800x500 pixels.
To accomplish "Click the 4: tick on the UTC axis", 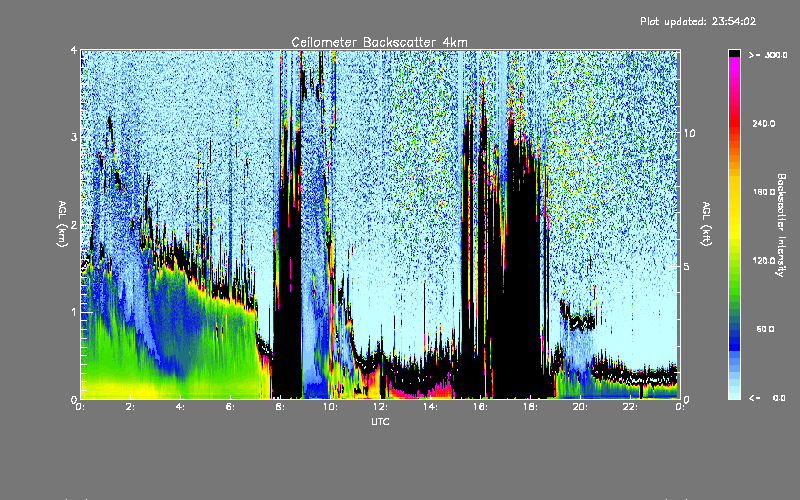I will click(180, 407).
